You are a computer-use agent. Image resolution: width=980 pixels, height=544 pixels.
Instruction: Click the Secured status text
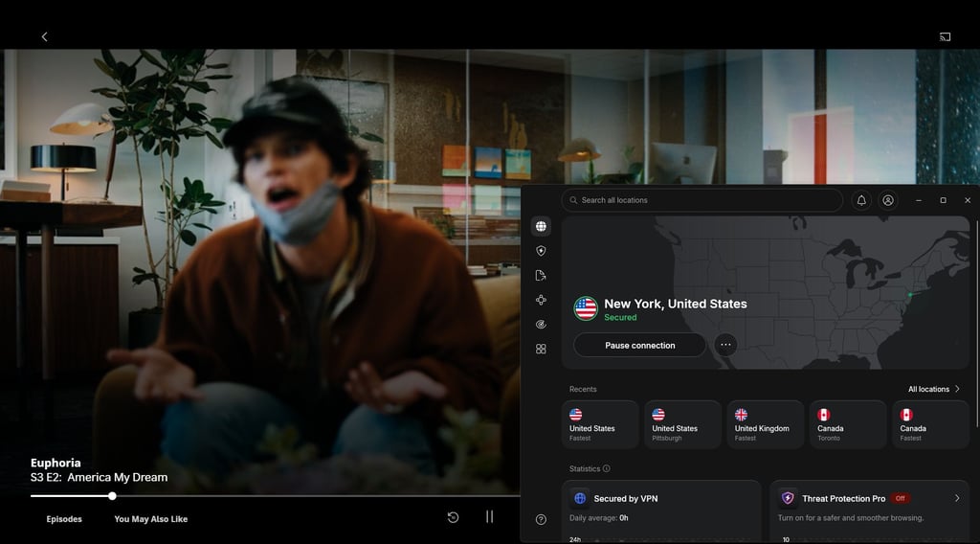(620, 318)
